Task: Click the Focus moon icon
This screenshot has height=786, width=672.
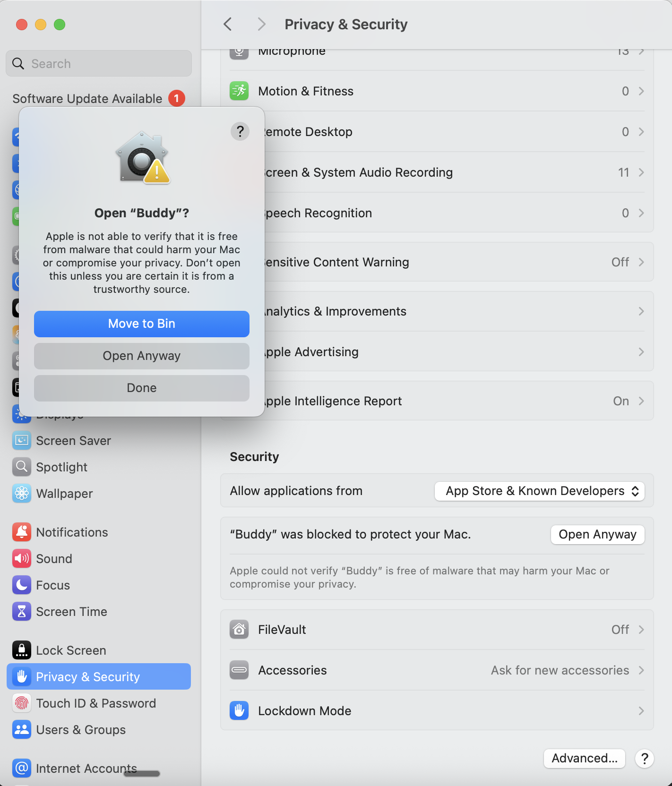Action: [22, 585]
